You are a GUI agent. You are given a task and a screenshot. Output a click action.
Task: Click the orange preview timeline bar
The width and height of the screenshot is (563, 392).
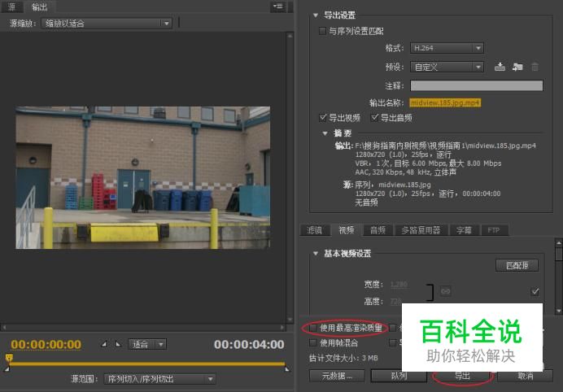coord(147,364)
